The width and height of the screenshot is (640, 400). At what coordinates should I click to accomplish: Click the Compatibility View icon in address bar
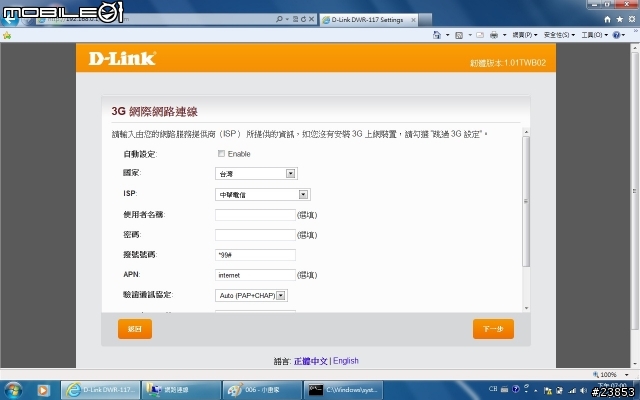coord(296,19)
